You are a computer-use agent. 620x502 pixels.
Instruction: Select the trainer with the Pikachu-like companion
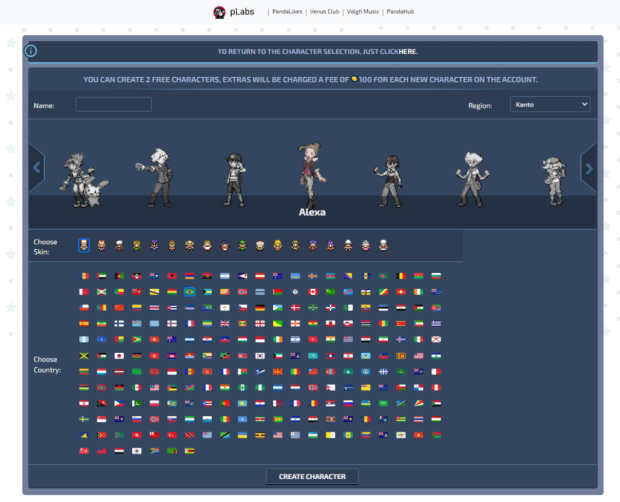(84, 180)
